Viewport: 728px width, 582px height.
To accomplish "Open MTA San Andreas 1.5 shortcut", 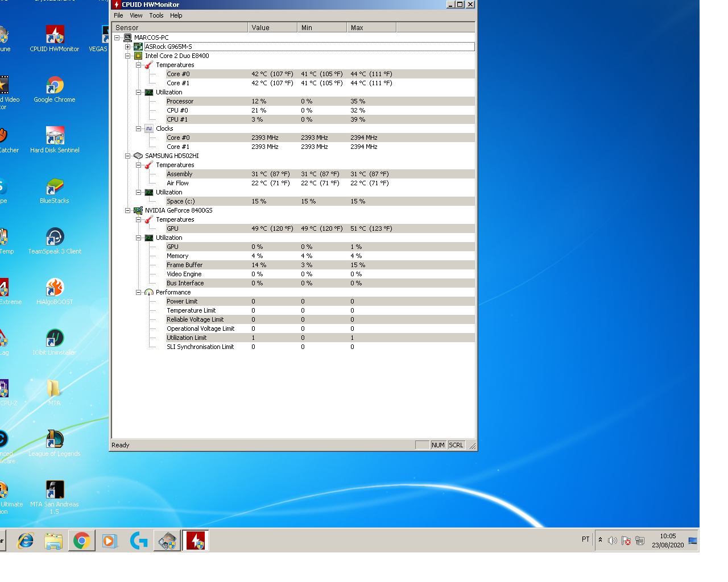I will tap(55, 497).
